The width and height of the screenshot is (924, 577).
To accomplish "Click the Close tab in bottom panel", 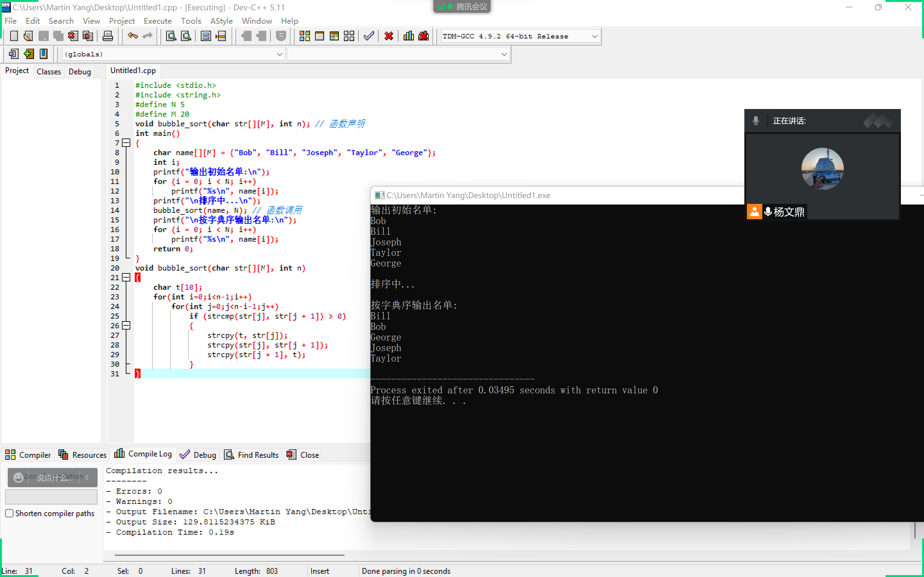I will [x=303, y=455].
